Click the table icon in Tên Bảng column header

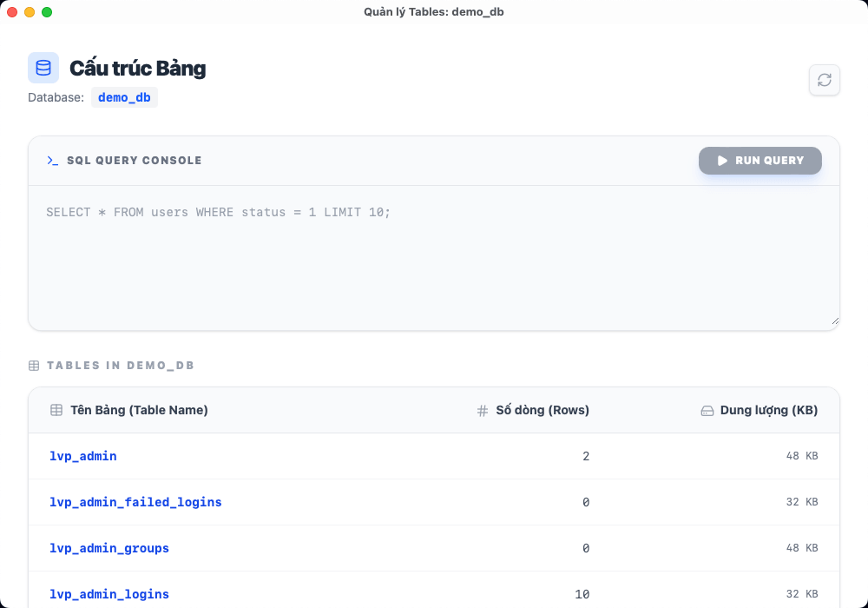[x=56, y=410]
